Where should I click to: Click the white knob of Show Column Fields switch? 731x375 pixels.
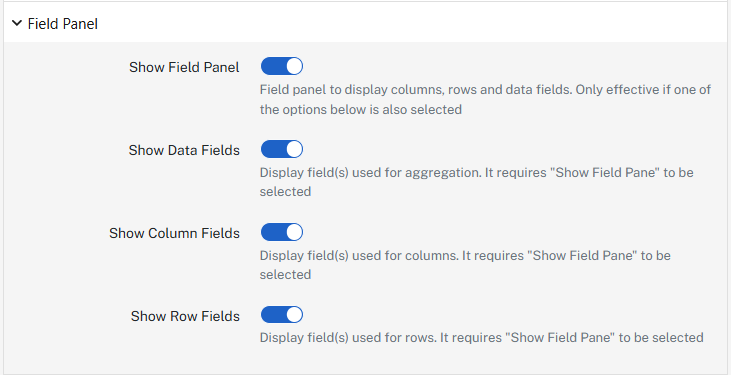(x=294, y=232)
